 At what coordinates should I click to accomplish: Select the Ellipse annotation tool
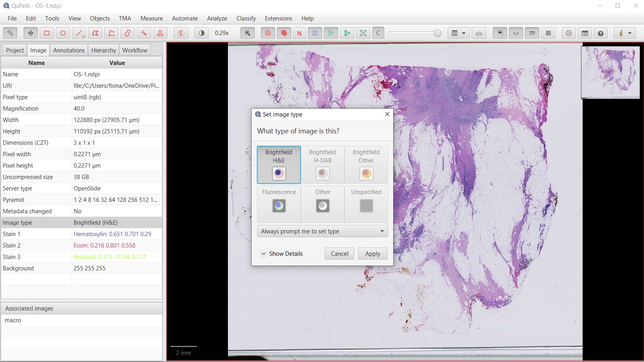click(x=63, y=33)
